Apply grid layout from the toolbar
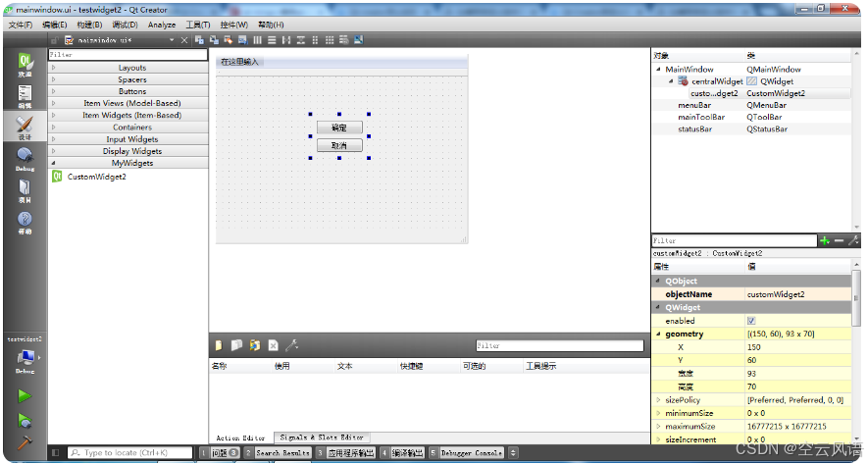The width and height of the screenshot is (868, 464). pos(330,40)
